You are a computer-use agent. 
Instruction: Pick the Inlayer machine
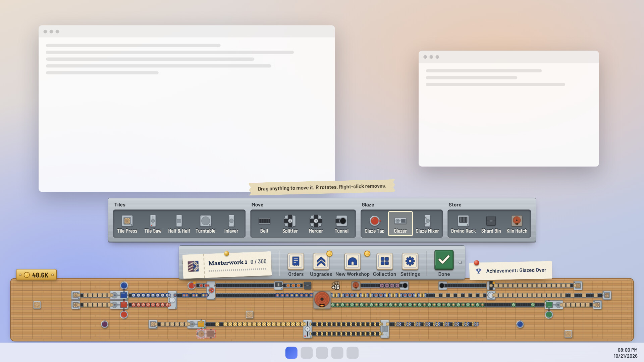(231, 224)
